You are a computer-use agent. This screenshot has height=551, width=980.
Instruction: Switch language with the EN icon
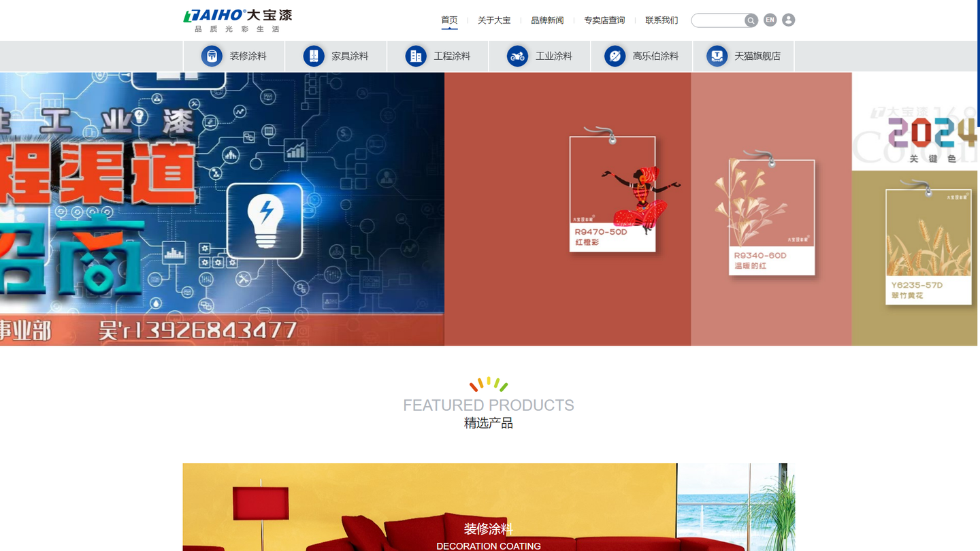[x=770, y=20]
